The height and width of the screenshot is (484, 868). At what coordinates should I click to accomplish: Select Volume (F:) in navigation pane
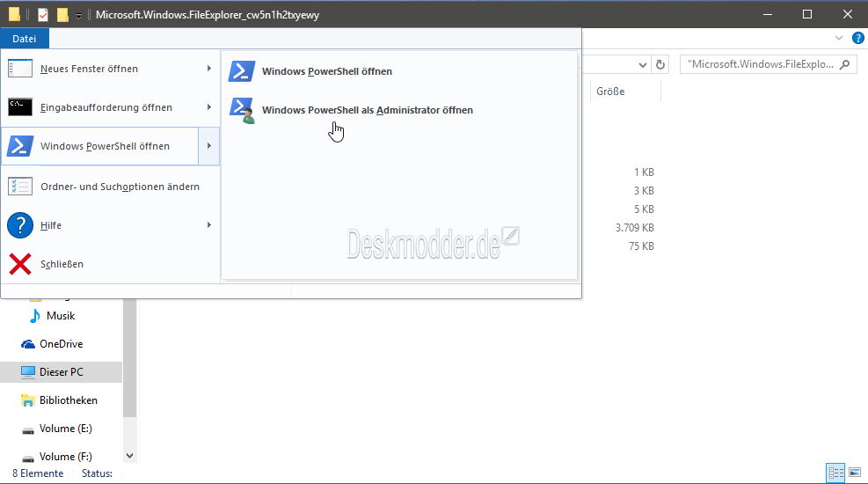pos(65,457)
